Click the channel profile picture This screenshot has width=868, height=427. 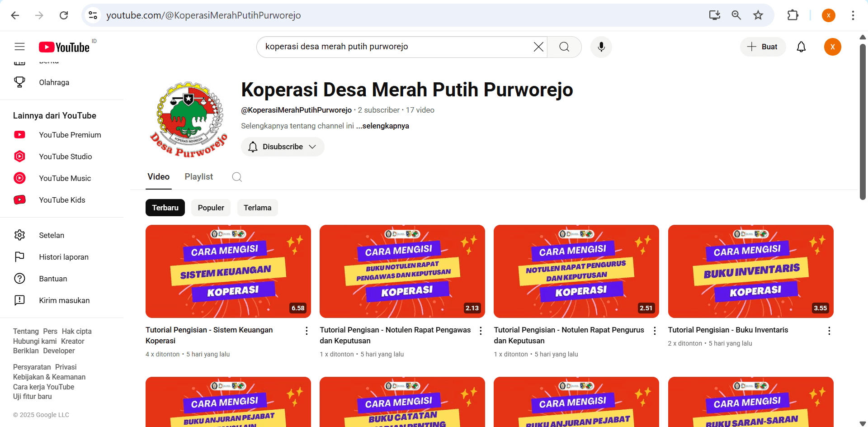click(189, 119)
